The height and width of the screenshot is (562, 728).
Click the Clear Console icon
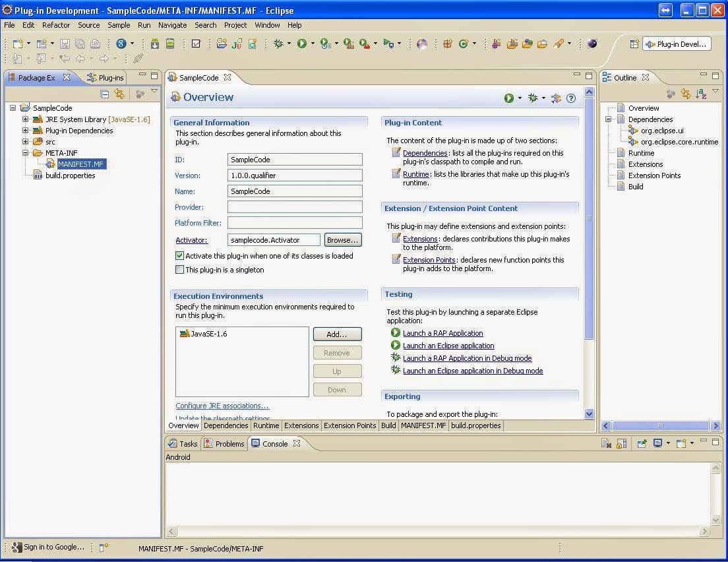(606, 443)
